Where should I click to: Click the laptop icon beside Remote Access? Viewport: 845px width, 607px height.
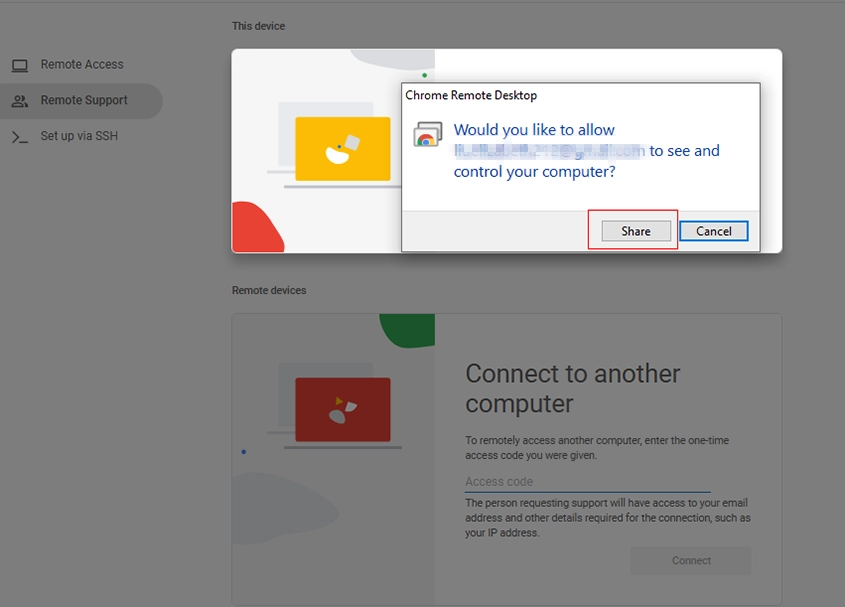20,66
